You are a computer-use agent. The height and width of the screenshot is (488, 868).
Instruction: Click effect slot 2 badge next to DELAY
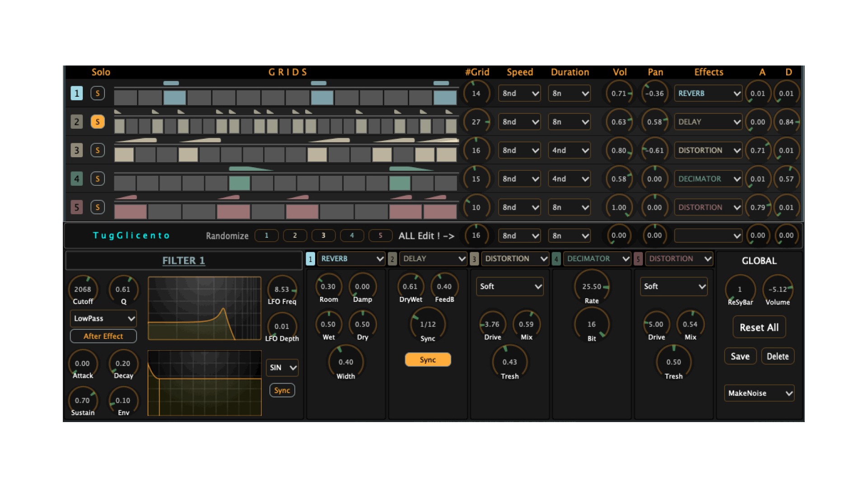(x=392, y=259)
